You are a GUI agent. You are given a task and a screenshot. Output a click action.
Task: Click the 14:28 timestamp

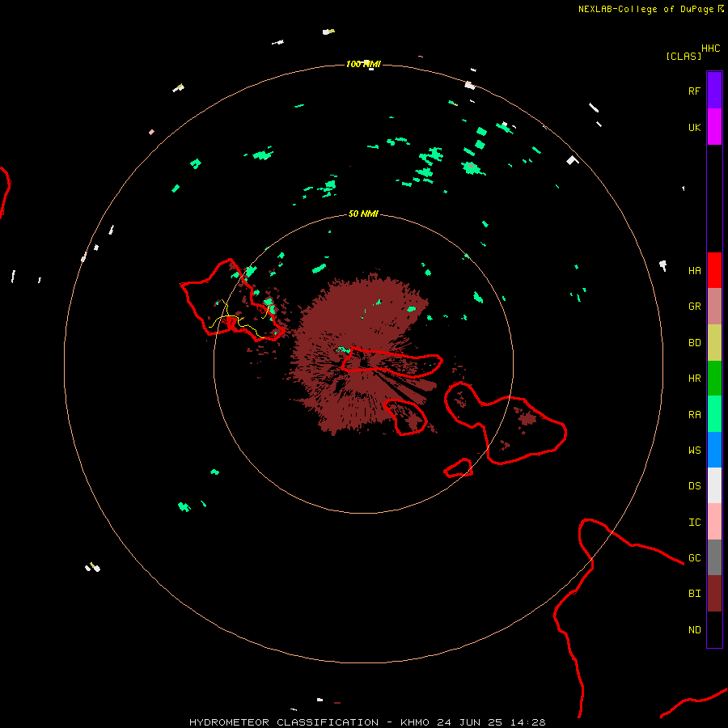[528, 722]
